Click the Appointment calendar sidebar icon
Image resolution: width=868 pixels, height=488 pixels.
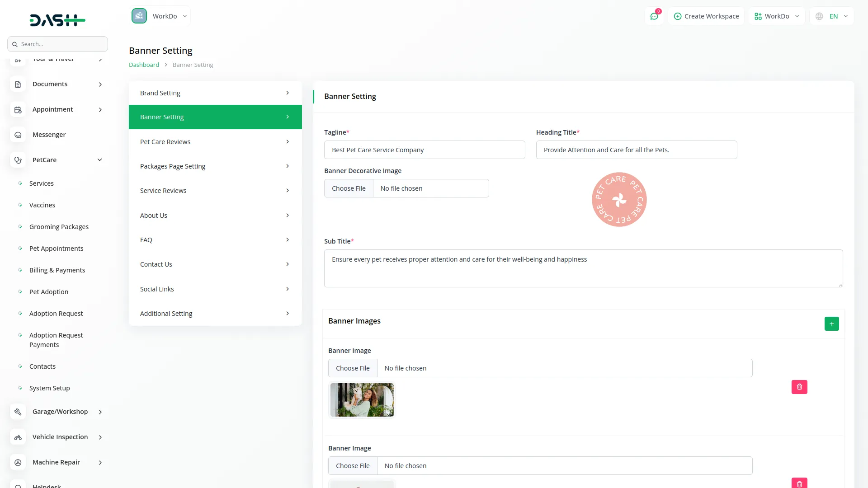[18, 110]
